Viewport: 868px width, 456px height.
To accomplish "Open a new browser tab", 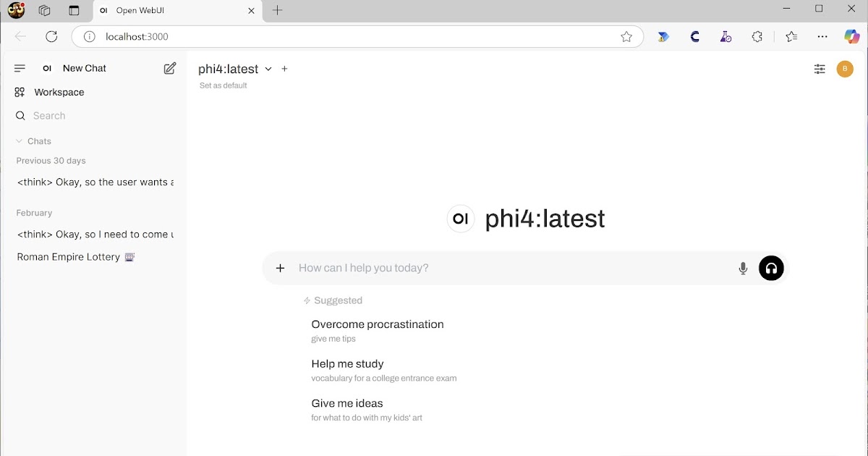I will point(277,10).
